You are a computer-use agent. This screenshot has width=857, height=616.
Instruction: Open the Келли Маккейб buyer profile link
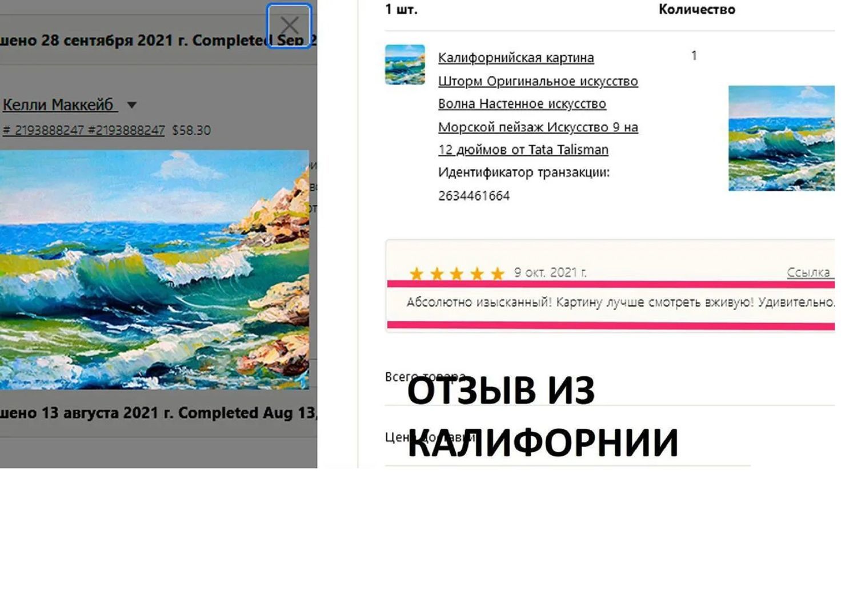(x=58, y=105)
